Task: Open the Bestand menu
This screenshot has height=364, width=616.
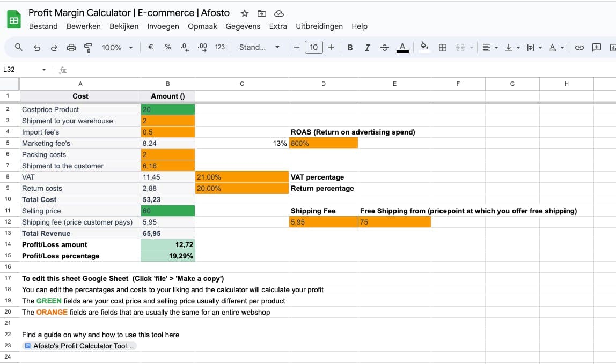Action: click(x=43, y=26)
